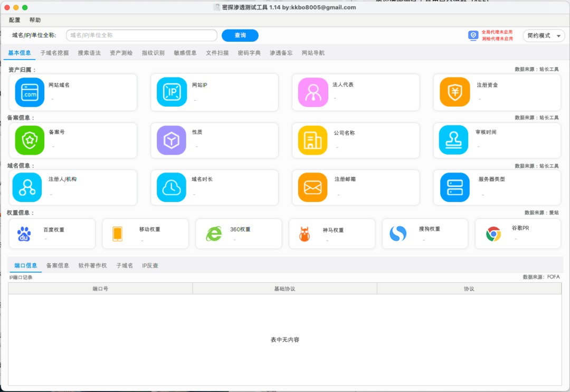Open the 配置 menu
Screen dimensions: 570x392
tap(15, 20)
